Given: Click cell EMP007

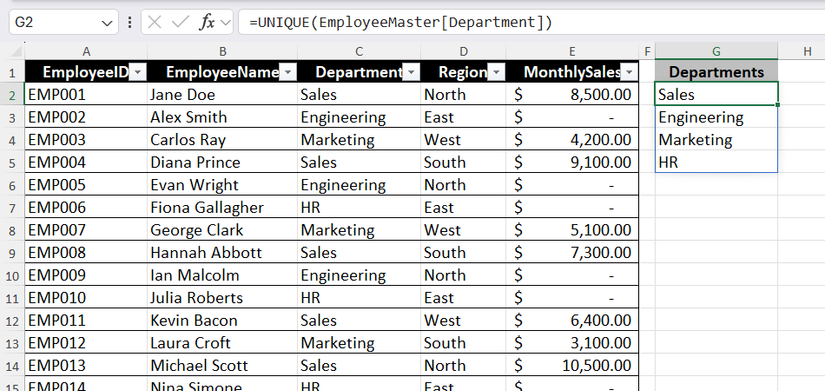Looking at the screenshot, I should (x=86, y=230).
